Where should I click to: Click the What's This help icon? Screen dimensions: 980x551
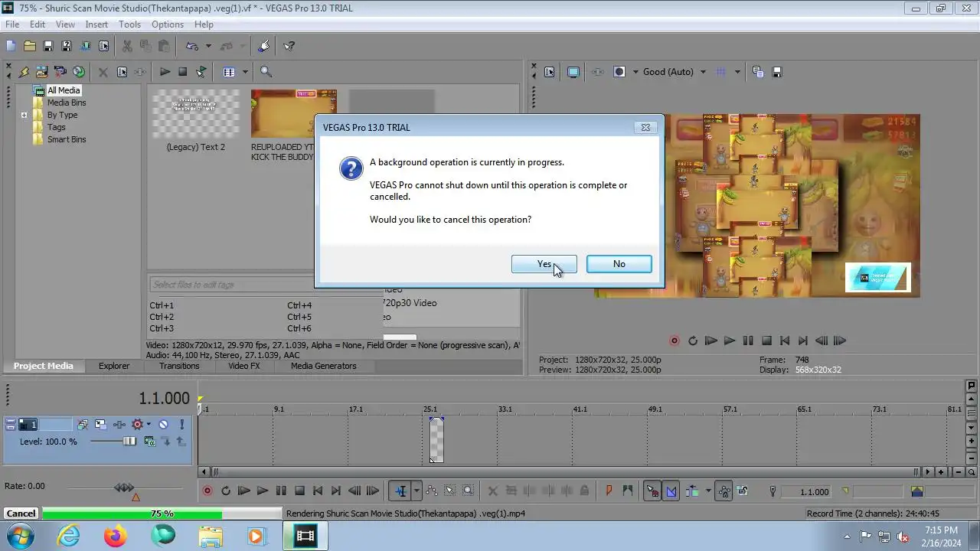(289, 46)
